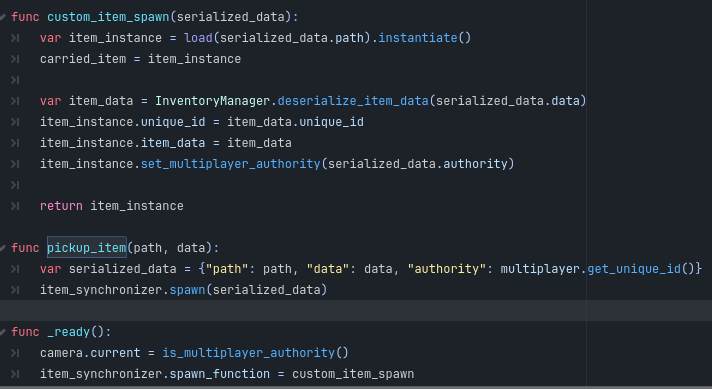Click serialized_data.authority argument
712x389 pixels.
[x=417, y=164]
